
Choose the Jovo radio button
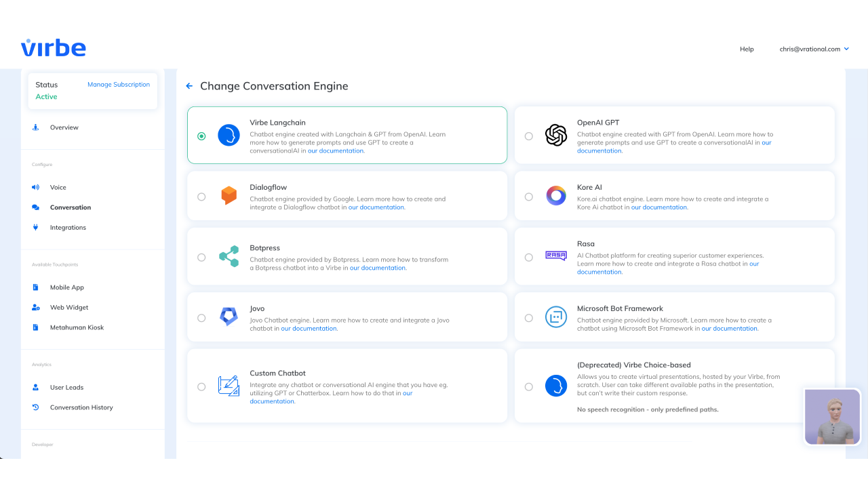(201, 317)
